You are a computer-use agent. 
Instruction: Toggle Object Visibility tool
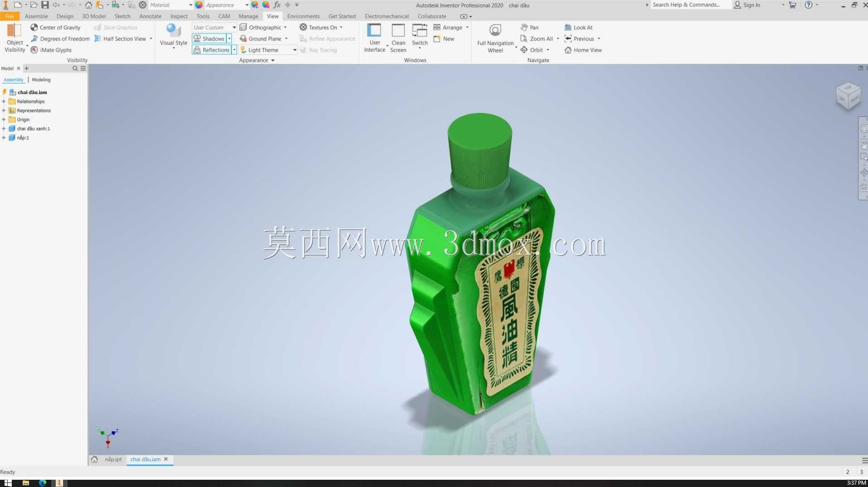pos(15,38)
